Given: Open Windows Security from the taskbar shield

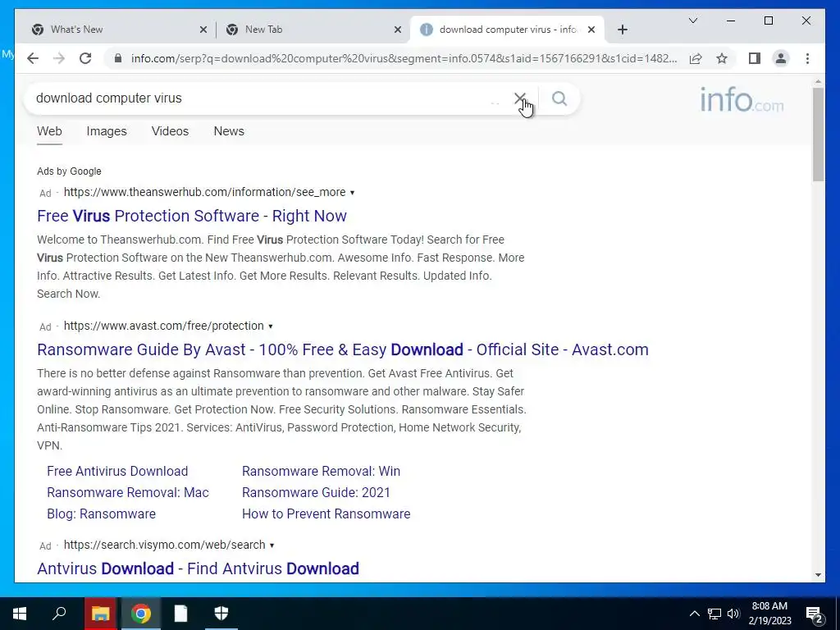Looking at the screenshot, I should click(221, 614).
